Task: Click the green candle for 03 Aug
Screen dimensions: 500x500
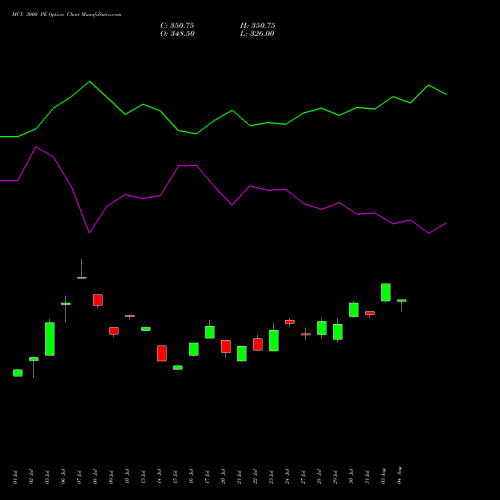Action: click(x=386, y=292)
